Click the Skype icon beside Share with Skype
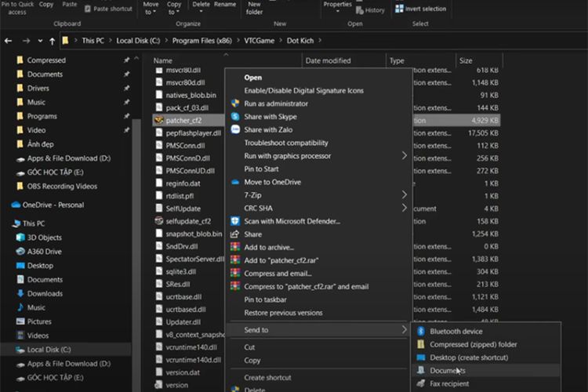 tap(235, 117)
